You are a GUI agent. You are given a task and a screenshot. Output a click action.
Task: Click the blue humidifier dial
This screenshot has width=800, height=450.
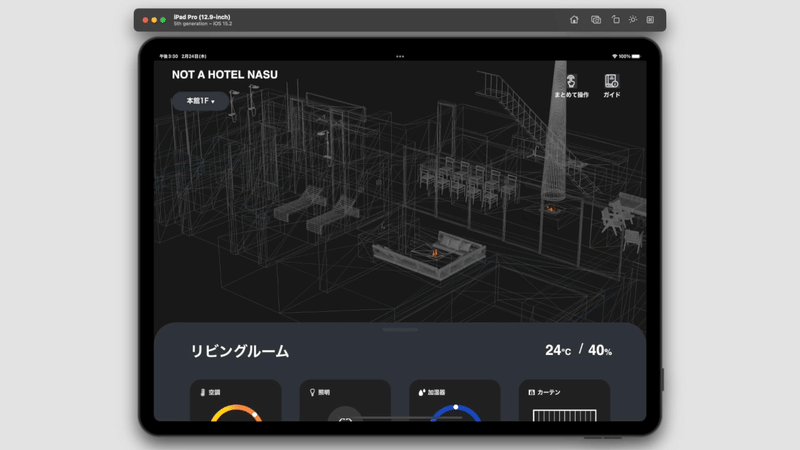click(456, 413)
